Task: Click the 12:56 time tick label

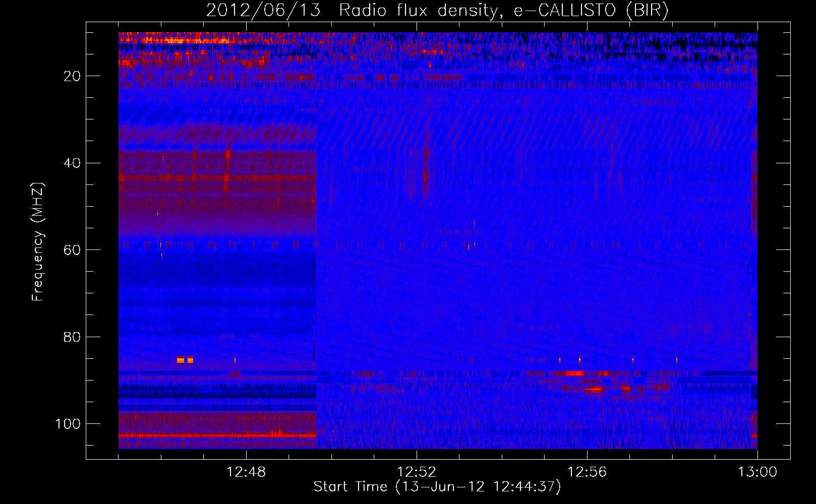Action: pyautogui.click(x=587, y=472)
